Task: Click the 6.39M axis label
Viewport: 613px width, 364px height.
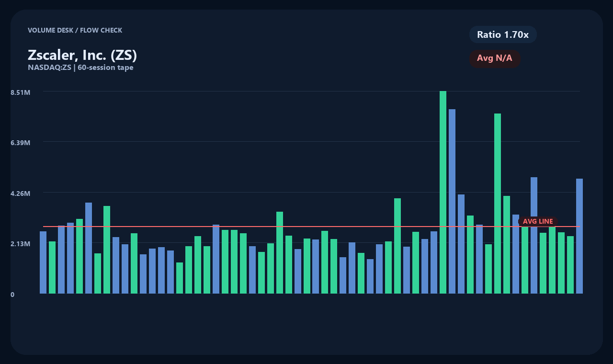Action: (21, 143)
